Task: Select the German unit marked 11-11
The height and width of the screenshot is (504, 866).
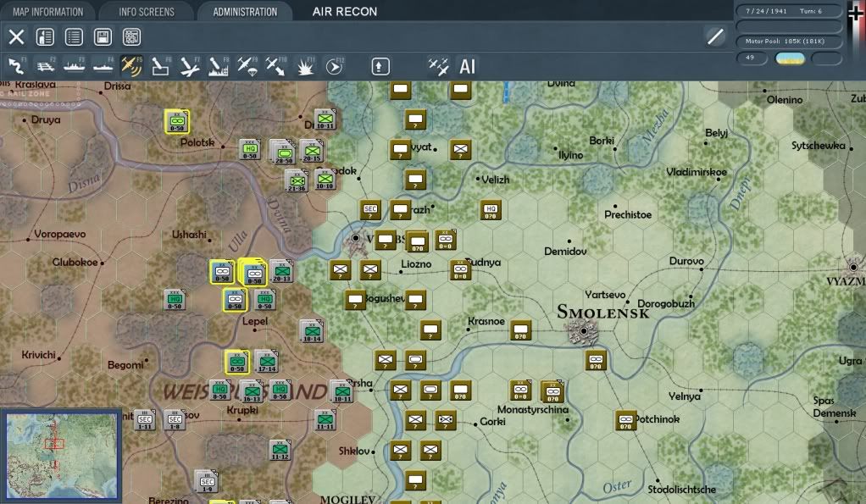Action: (x=325, y=420)
